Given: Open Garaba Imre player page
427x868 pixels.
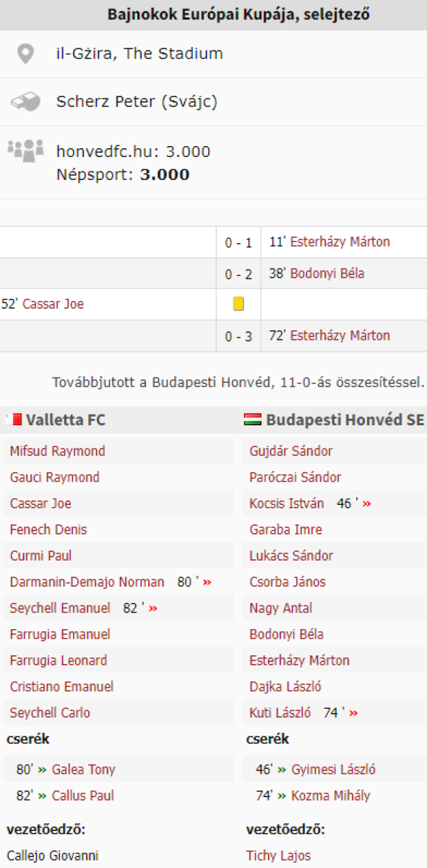Looking at the screenshot, I should pyautogui.click(x=286, y=530).
